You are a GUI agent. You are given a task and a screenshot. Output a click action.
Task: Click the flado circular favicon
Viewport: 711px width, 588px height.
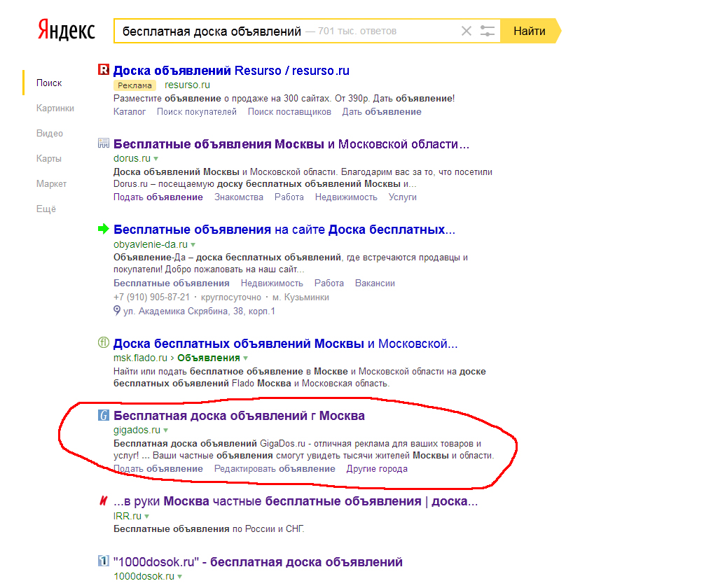click(x=104, y=342)
